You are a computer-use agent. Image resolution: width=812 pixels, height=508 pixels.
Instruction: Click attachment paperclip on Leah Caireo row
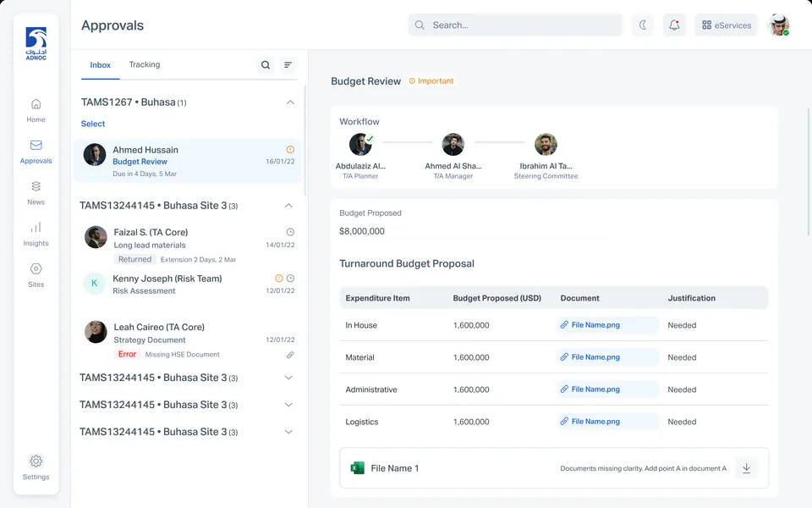pyautogui.click(x=290, y=355)
